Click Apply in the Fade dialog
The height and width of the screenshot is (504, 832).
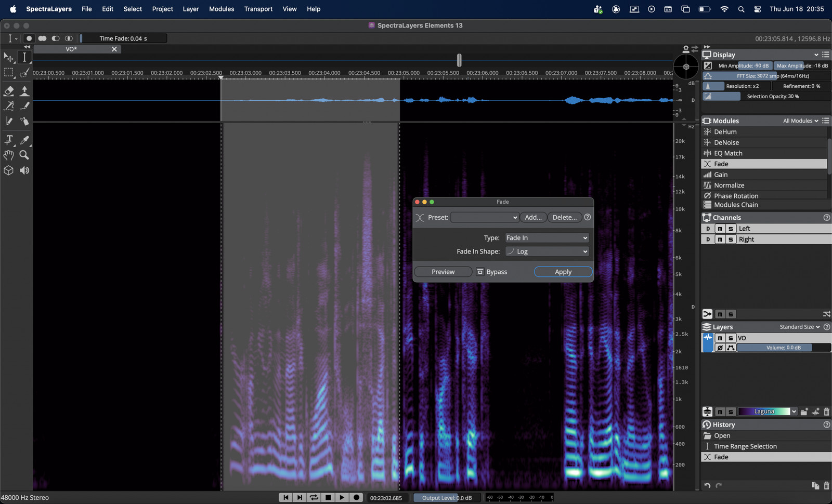(563, 272)
